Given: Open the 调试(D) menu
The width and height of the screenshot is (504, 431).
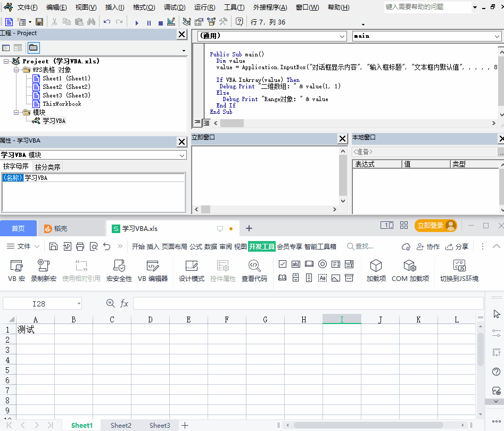Looking at the screenshot, I should (175, 7).
